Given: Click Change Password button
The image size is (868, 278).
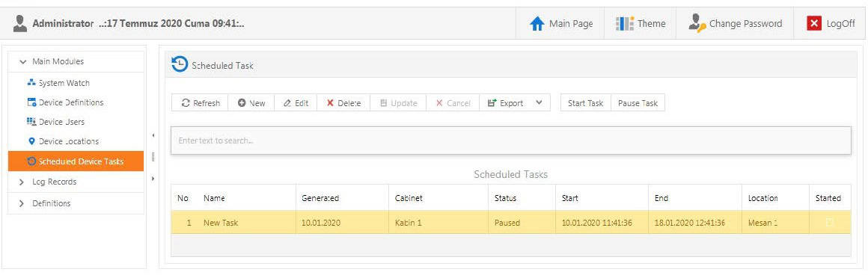Looking at the screenshot, I should click(x=735, y=24).
